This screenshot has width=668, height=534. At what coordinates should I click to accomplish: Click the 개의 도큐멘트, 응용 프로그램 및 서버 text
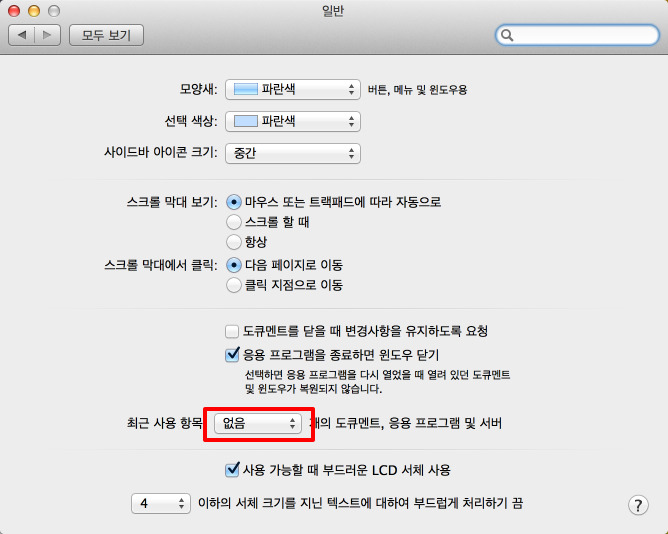(x=408, y=423)
